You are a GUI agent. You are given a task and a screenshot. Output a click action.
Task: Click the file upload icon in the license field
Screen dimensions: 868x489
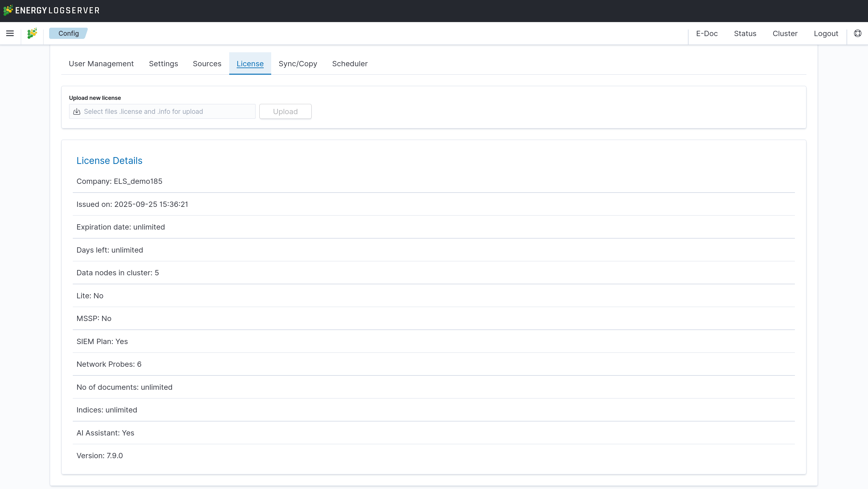[x=77, y=112]
